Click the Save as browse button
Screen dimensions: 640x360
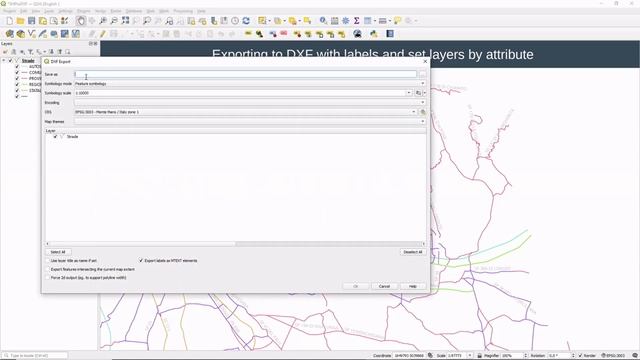click(x=422, y=74)
